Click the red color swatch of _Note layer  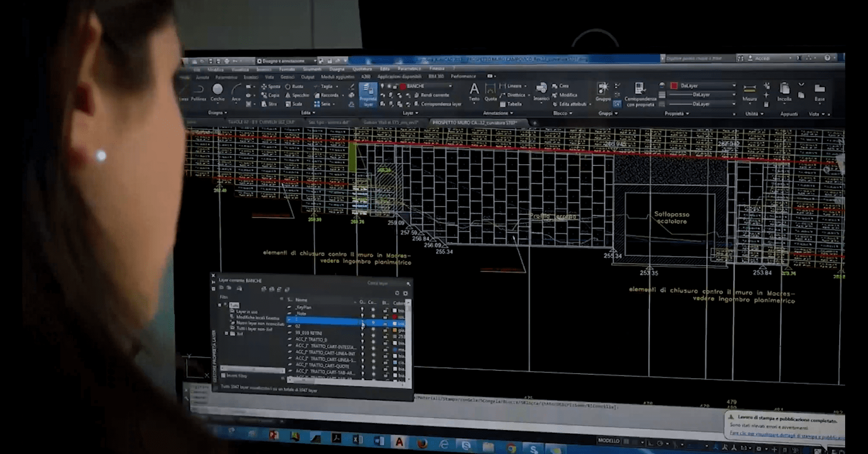click(x=395, y=316)
